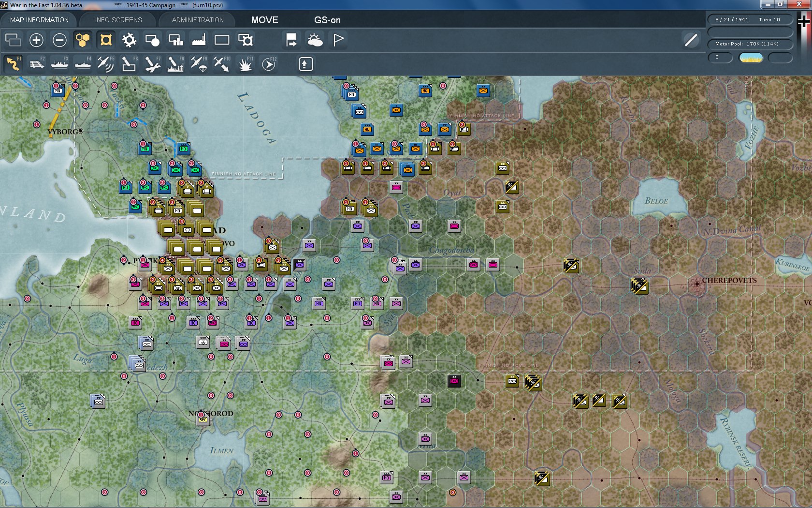812x508 pixels.
Task: Toggle the rectangle-with-gear overlay icon
Action: (x=245, y=40)
